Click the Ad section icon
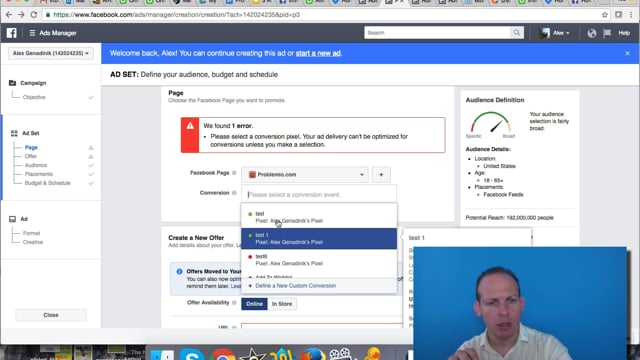 13,219
